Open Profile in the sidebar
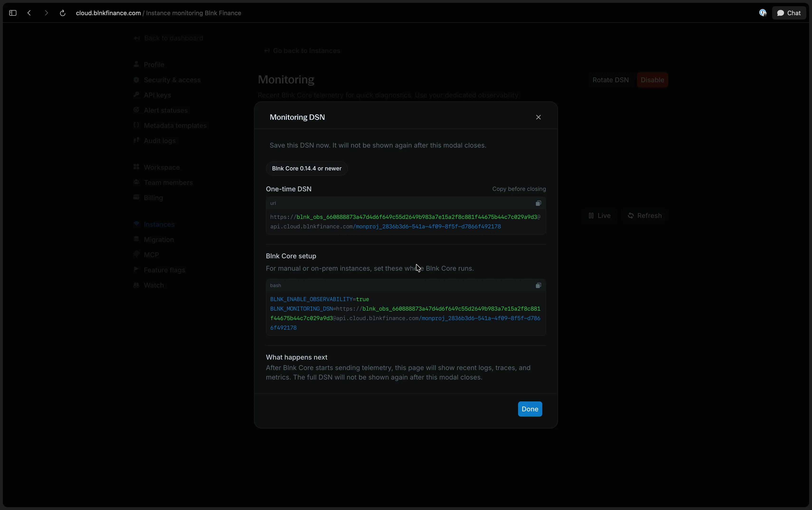 click(x=154, y=64)
